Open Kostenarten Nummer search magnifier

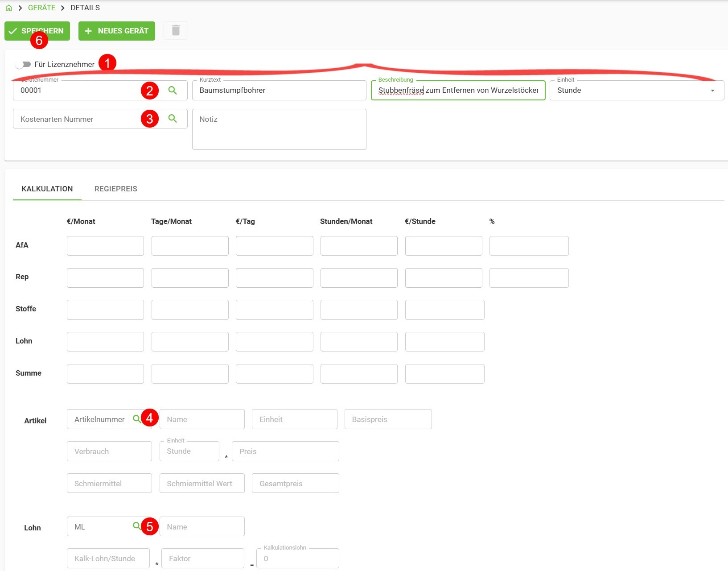pos(173,119)
